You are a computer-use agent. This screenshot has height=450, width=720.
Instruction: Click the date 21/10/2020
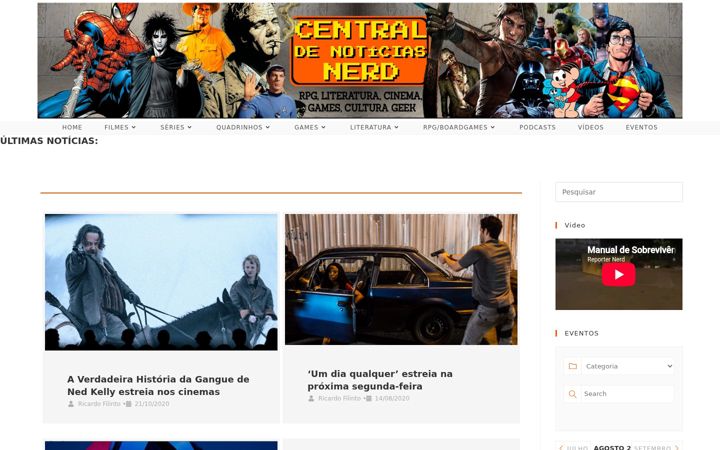tap(152, 404)
